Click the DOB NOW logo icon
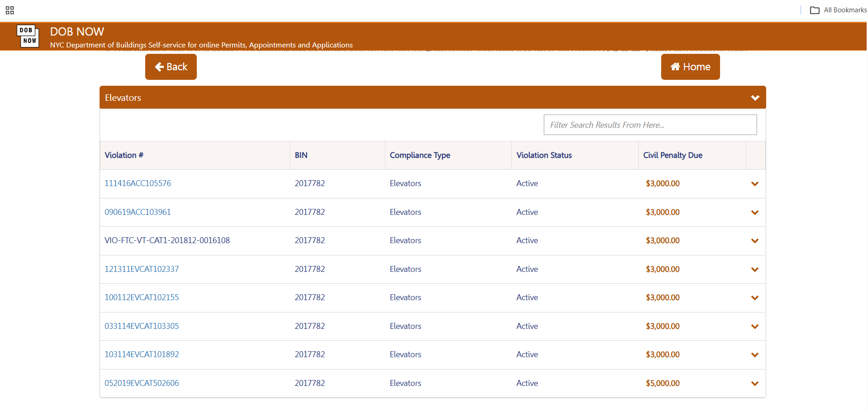The image size is (868, 411). pos(28,36)
